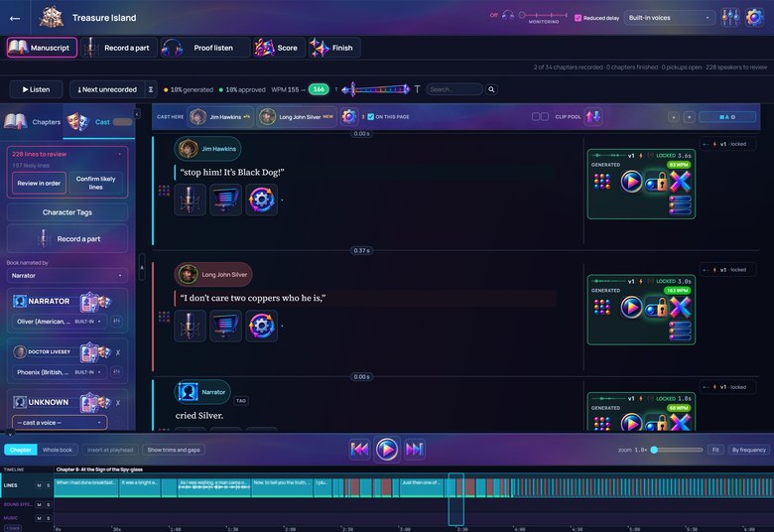Open the Finish tab
The height and width of the screenshot is (532, 774).
pos(334,48)
